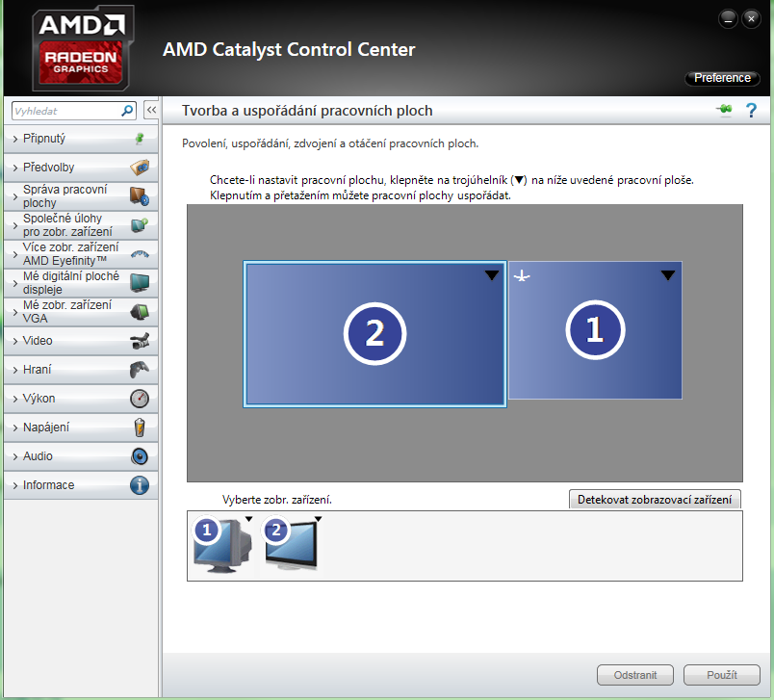
Task: Expand the Připnutý section
Action: click(81, 139)
